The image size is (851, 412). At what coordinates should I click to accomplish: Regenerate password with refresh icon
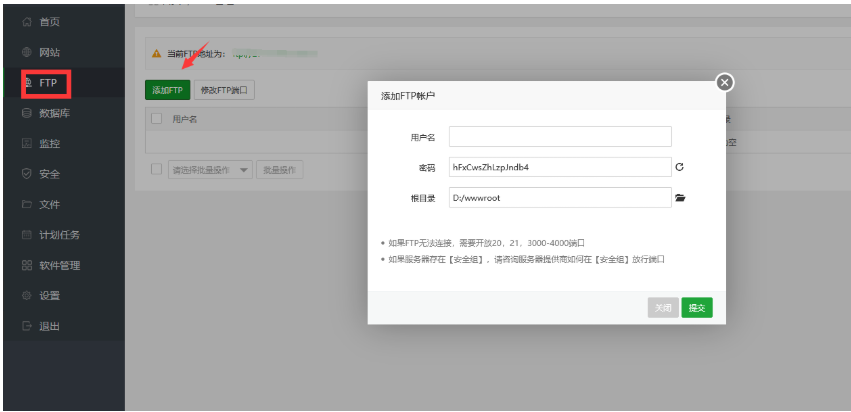pos(680,168)
